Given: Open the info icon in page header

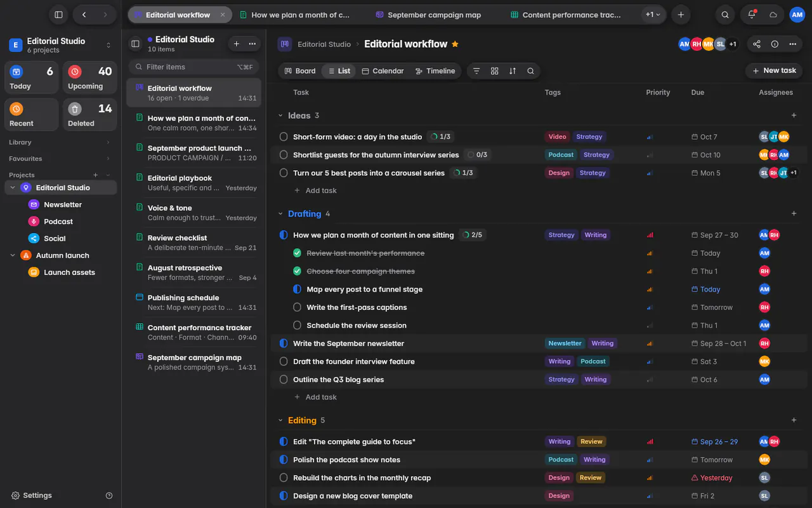Looking at the screenshot, I should tap(775, 44).
